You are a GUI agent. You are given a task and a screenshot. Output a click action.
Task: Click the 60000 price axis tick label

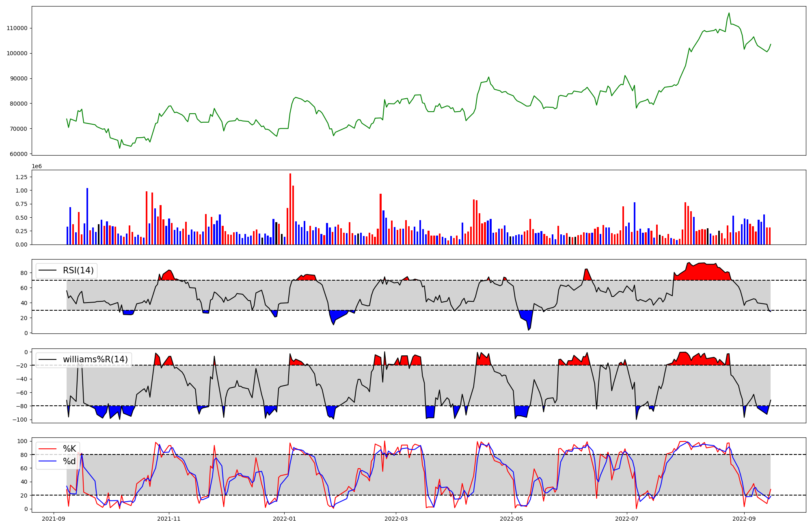pyautogui.click(x=19, y=154)
